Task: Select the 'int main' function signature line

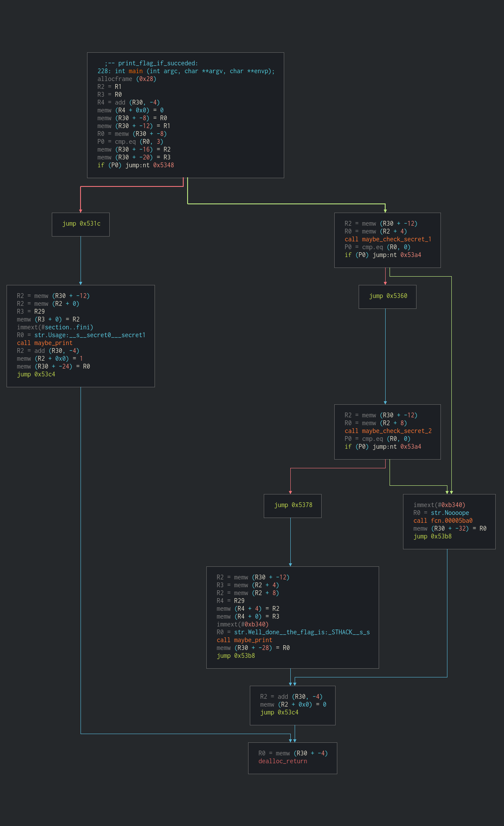Action: [186, 71]
